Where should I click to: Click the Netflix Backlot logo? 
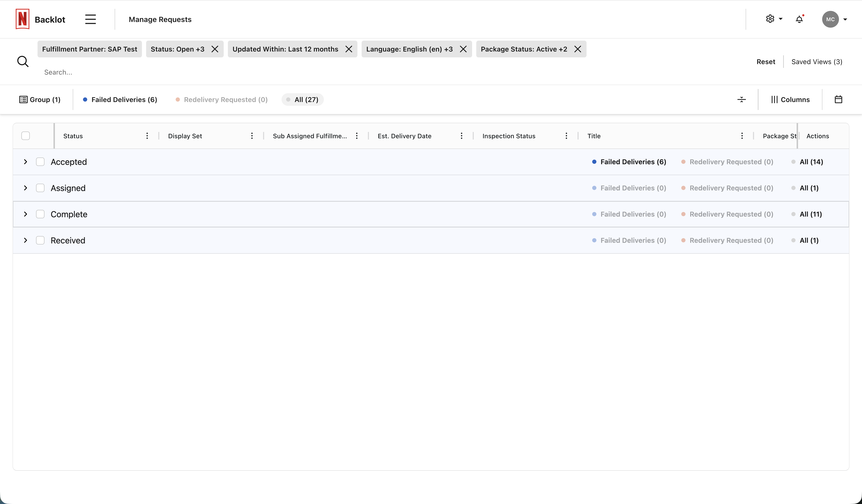tap(22, 19)
